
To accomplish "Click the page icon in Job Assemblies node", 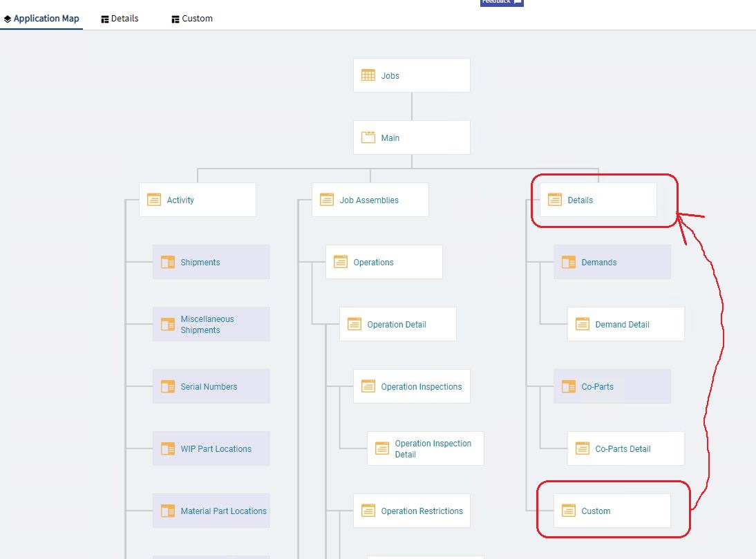I will pos(326,200).
